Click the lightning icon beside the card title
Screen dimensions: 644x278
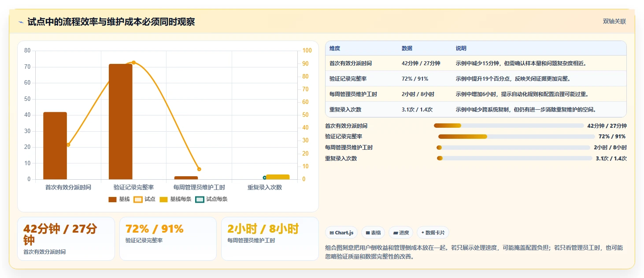(x=21, y=22)
